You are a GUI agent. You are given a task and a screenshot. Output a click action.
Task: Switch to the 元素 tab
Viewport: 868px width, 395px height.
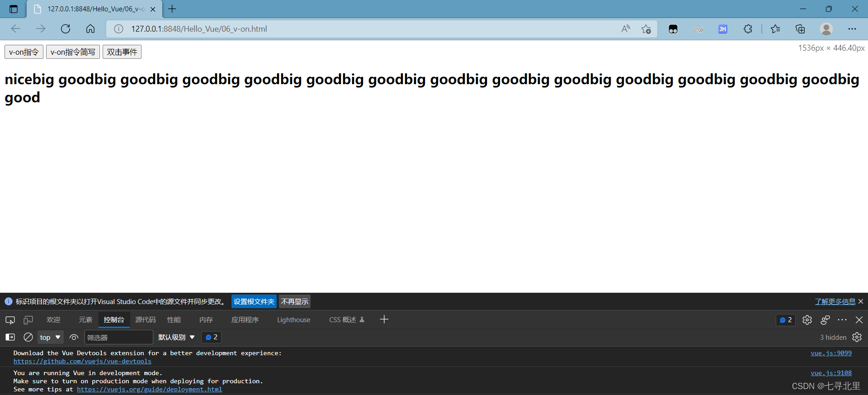click(85, 320)
